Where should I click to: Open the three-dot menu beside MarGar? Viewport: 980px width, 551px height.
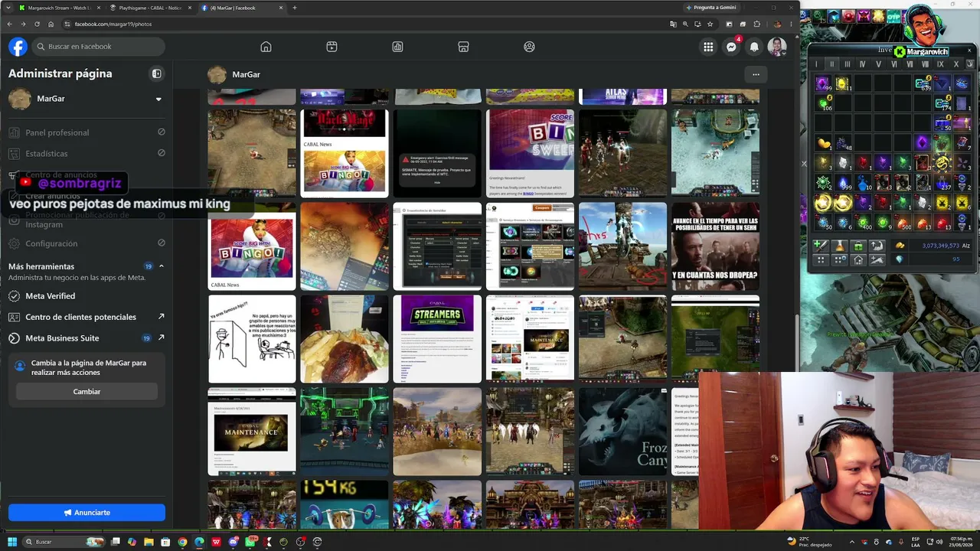tap(756, 74)
